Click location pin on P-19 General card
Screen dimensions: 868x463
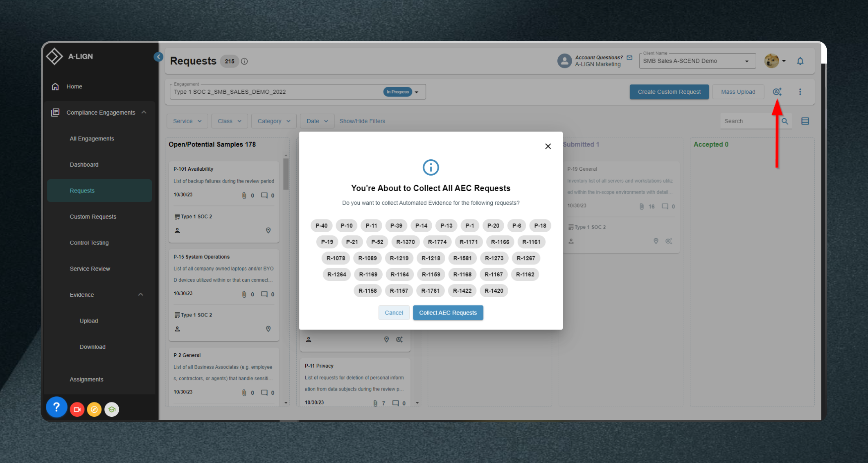click(656, 241)
